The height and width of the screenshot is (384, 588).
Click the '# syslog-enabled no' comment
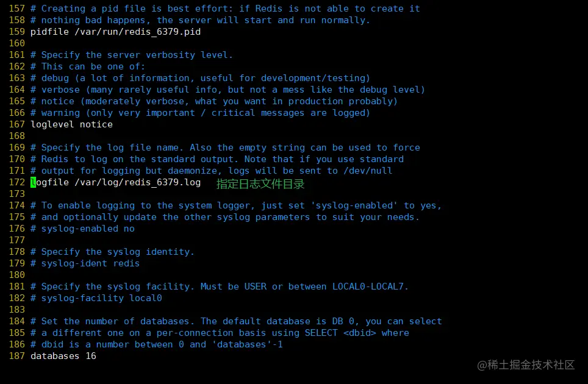[82, 229]
